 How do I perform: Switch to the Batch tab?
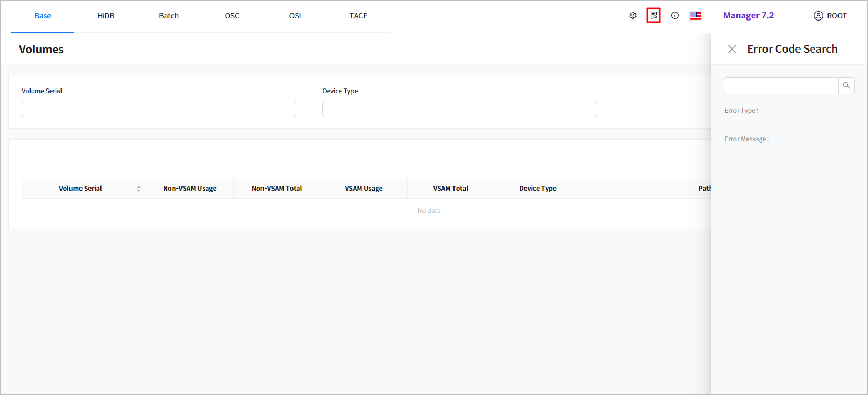click(x=169, y=16)
